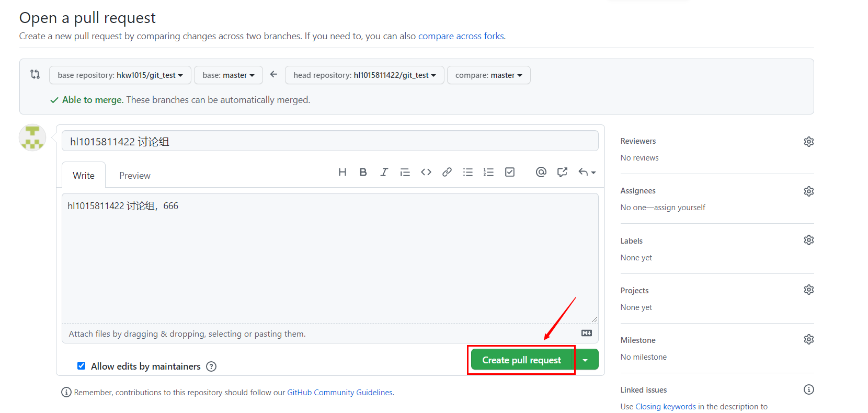Click the pull request title field
Screen dimensions: 868x413
330,141
